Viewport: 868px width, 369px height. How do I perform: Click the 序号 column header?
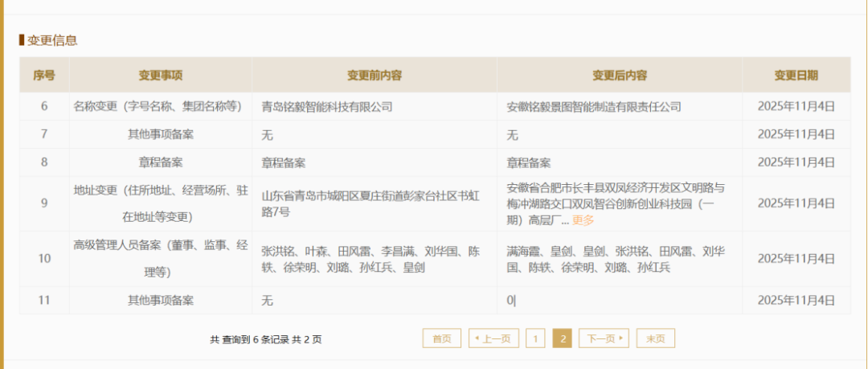[44, 76]
